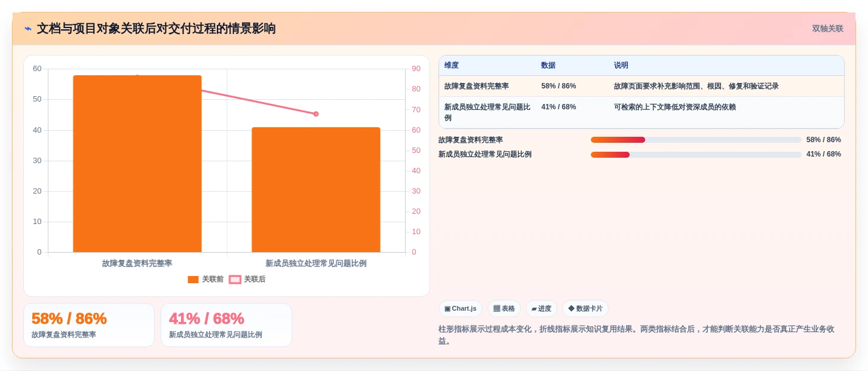The height and width of the screenshot is (371, 868).
Task: Click the 故障复盘资料完整率 x-axis label
Action: coord(137,263)
